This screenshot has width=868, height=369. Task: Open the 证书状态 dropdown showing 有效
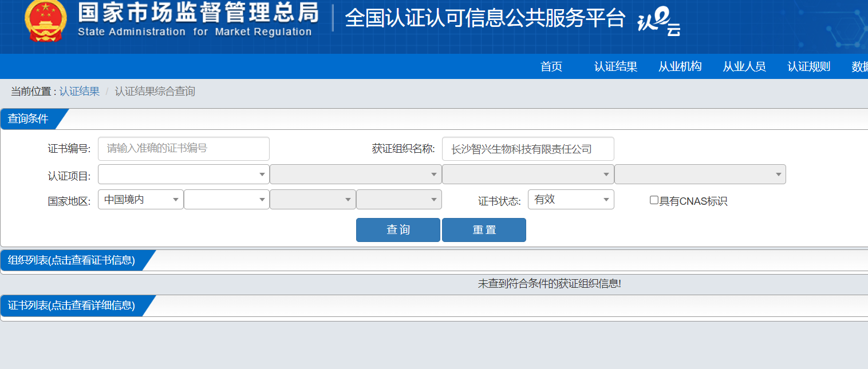[x=571, y=200]
